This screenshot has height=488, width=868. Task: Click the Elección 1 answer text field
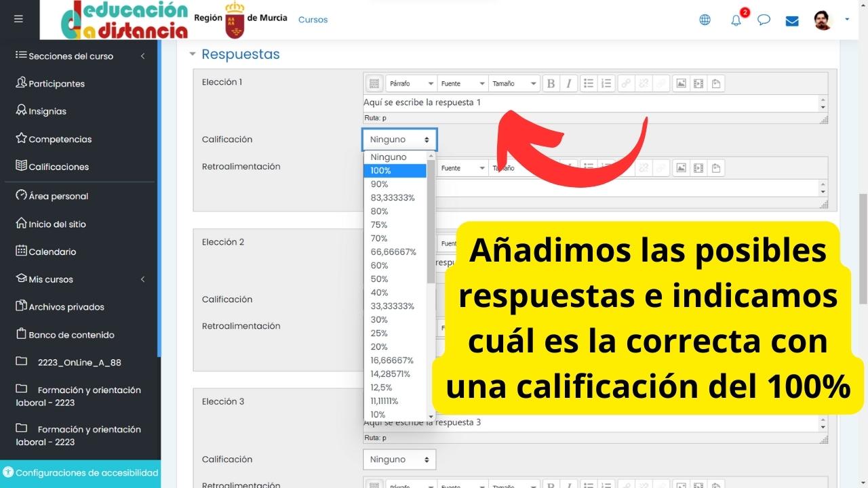pos(591,103)
